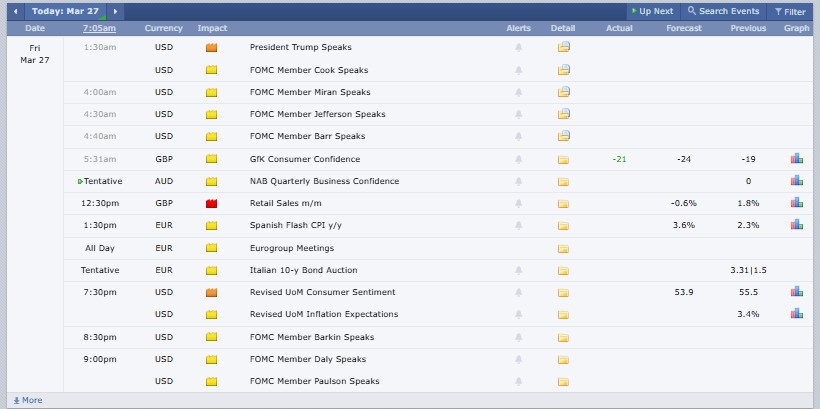Click the forecast value -0.6%
820x409 pixels.
(684, 203)
